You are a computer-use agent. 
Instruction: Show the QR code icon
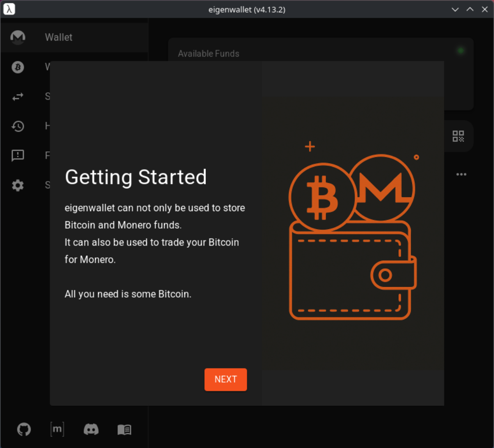click(458, 136)
